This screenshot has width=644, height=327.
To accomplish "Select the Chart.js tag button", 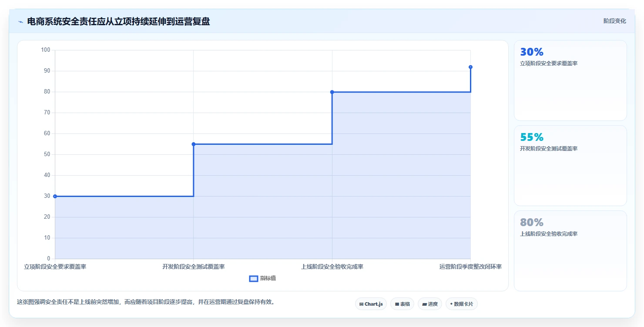I will click(x=371, y=304).
